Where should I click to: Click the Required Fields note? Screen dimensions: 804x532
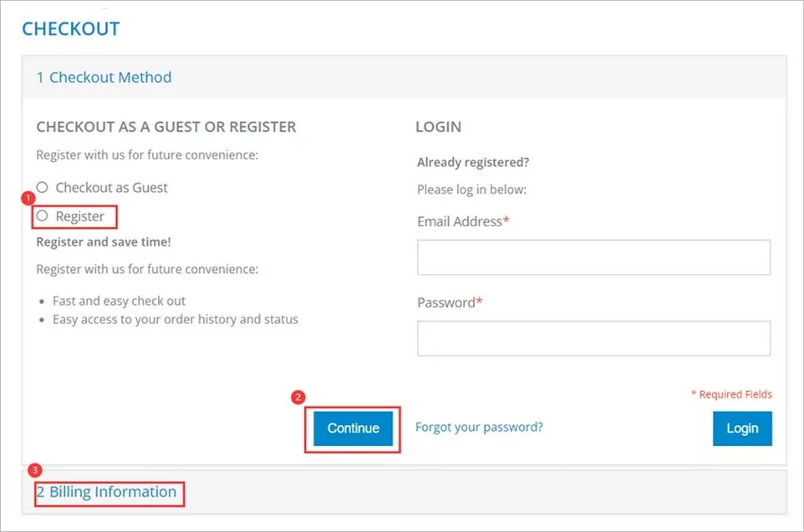(731, 394)
